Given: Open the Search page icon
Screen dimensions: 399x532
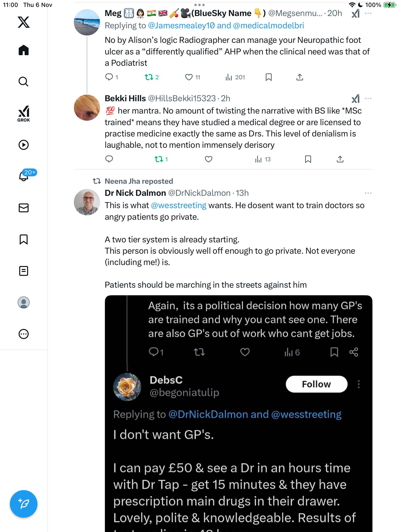Looking at the screenshot, I should pyautogui.click(x=24, y=82).
